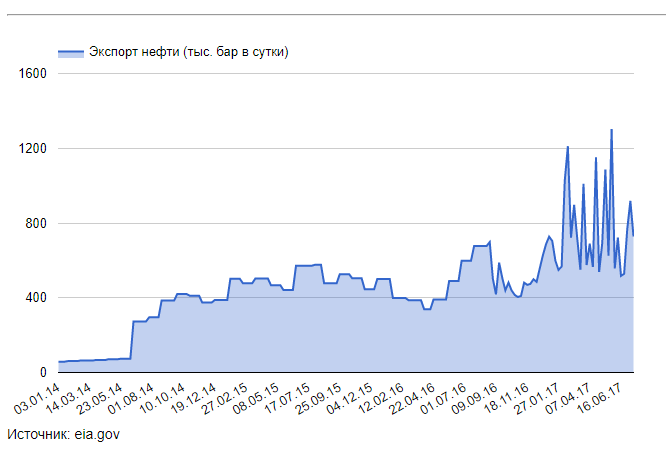The height and width of the screenshot is (451, 666).
Task: Click the x-axis date 27.01.17
Action: [537, 398]
